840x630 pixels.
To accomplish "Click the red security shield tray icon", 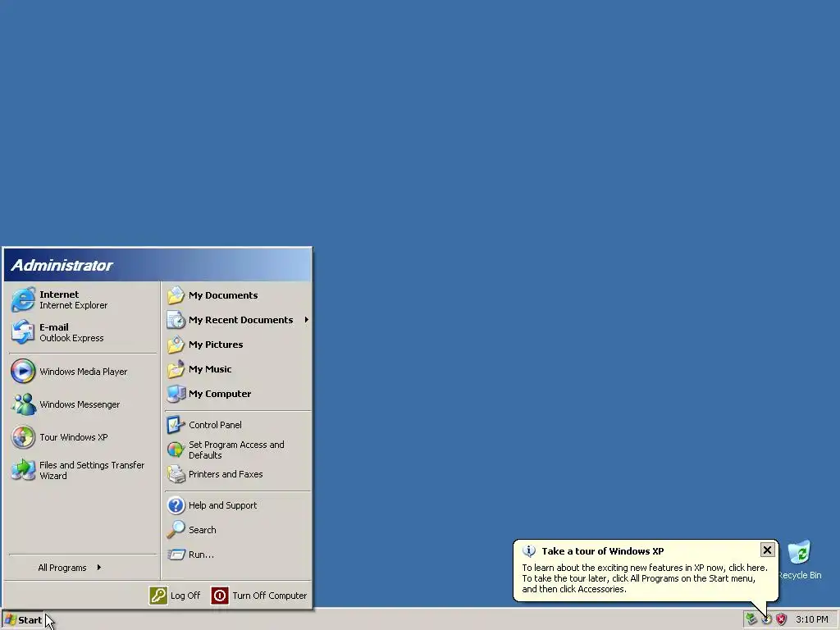I will click(782, 619).
